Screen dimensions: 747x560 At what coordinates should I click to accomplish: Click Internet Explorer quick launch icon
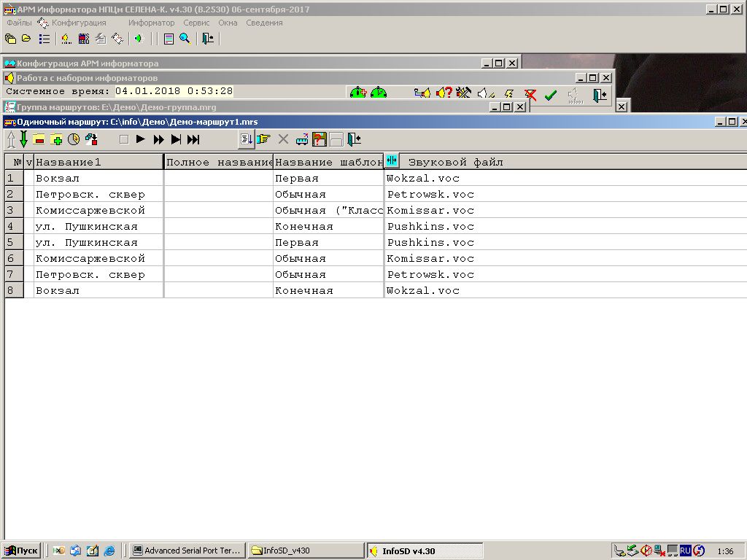tap(109, 551)
